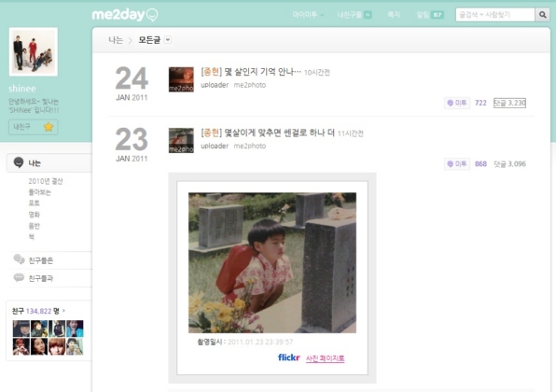
Task: Open the 내친구들 menu item
Action: pyautogui.click(x=354, y=15)
